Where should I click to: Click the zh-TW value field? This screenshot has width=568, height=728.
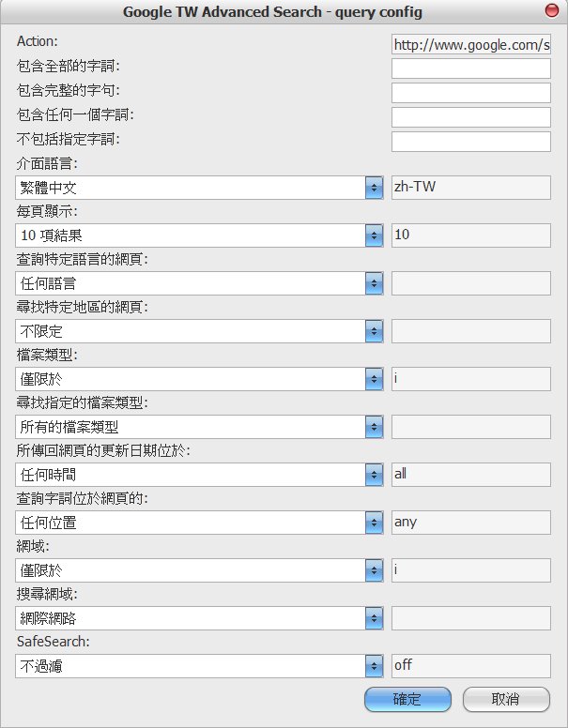[470, 187]
